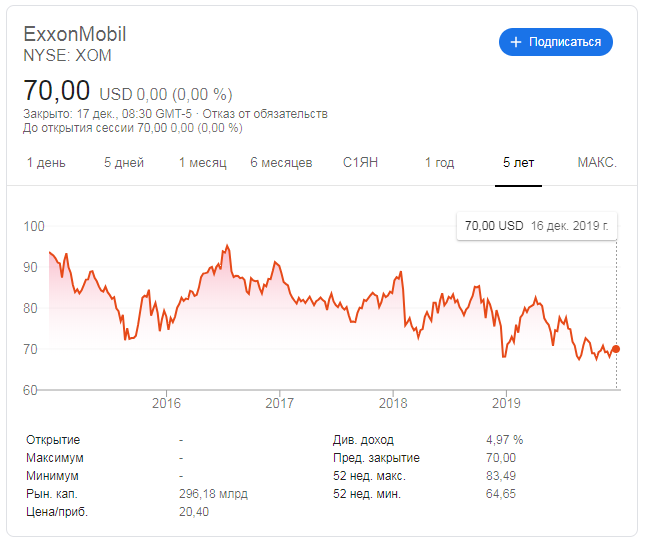Click the active 5 лет tab
The height and width of the screenshot is (540, 647).
(518, 163)
